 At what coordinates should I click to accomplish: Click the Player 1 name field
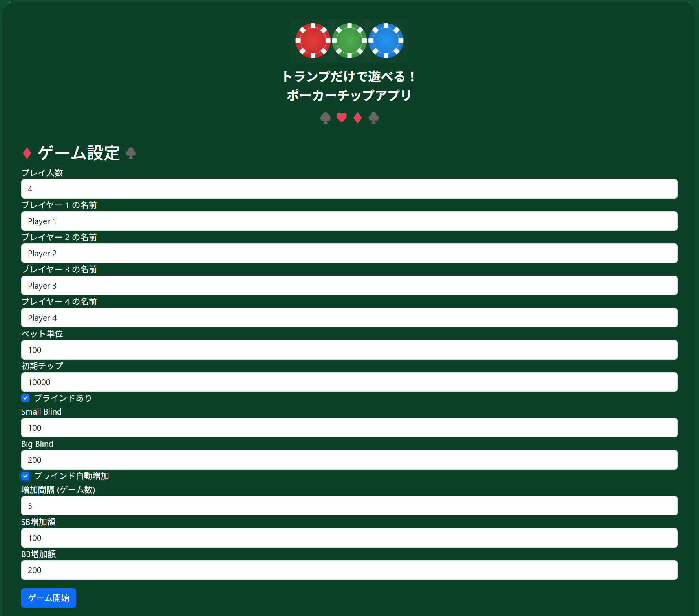(349, 221)
